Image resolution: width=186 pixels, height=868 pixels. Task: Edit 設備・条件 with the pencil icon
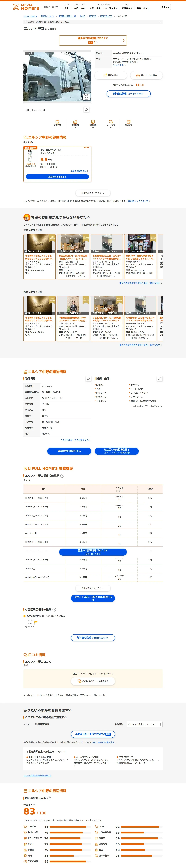(160, 379)
